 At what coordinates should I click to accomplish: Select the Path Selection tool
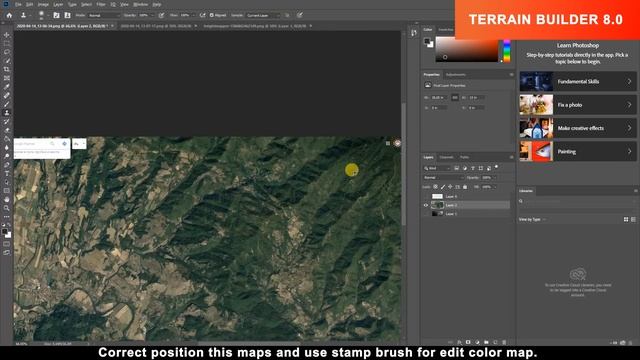point(7,182)
